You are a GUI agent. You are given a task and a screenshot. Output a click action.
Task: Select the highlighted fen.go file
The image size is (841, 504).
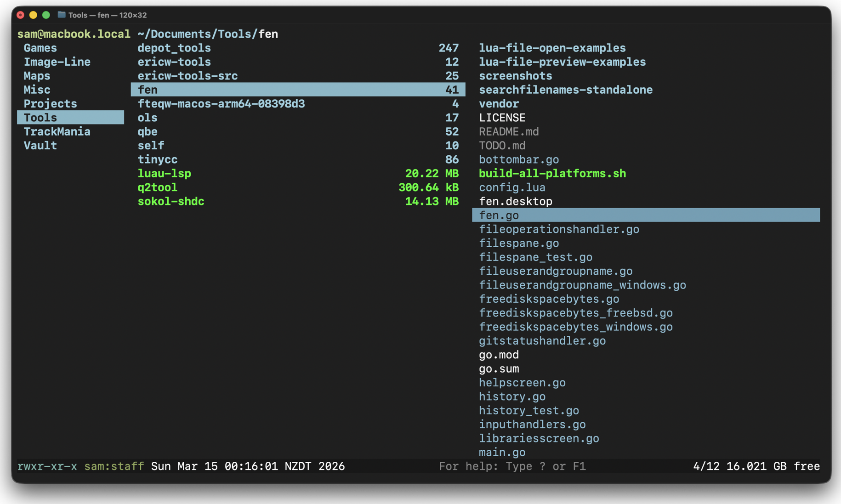pos(646,215)
